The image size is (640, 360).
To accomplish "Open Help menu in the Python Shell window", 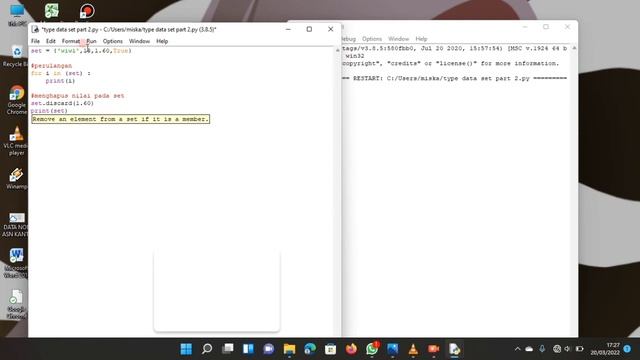I will [x=421, y=39].
